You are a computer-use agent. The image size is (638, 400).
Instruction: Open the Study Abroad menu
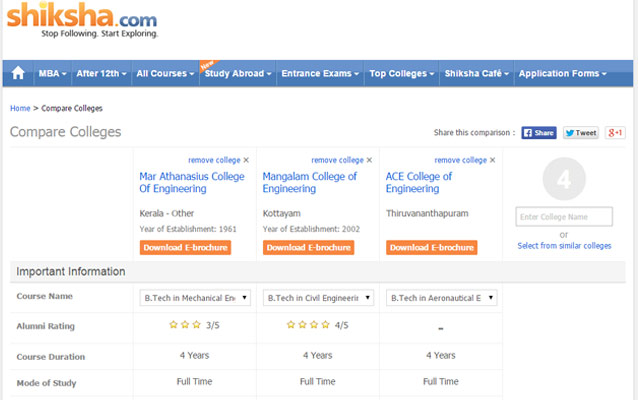238,73
